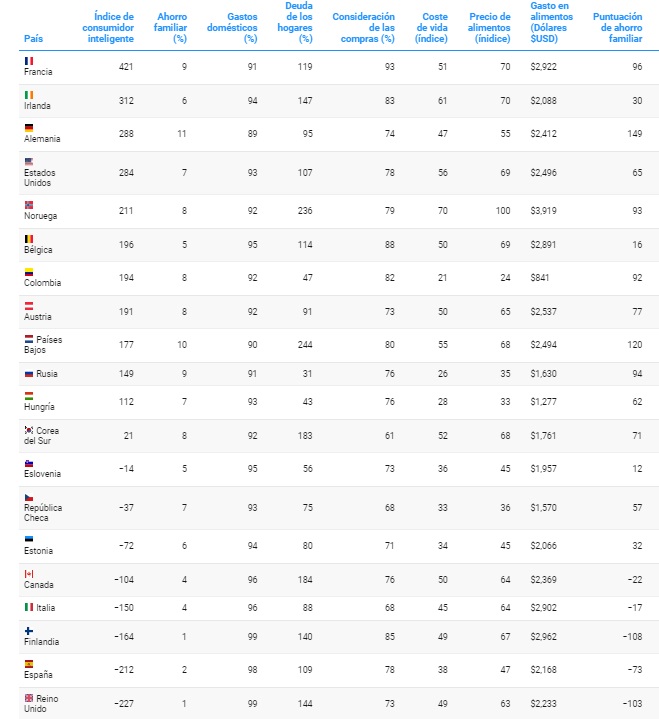
Task: Click the United Kingdom flag icon
Action: tap(29, 698)
